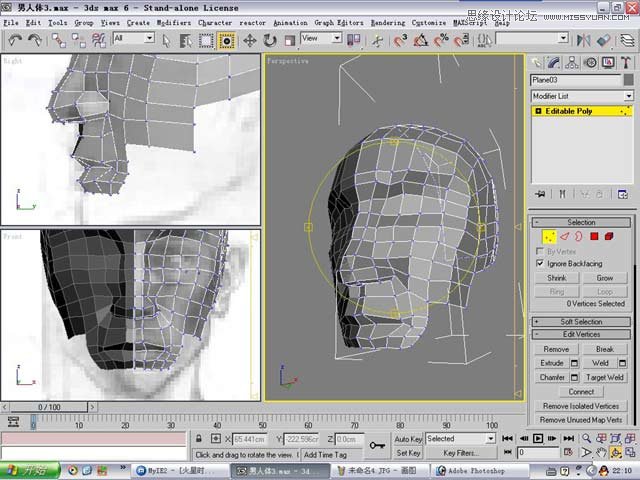Image resolution: width=640 pixels, height=480 pixels.
Task: Switch to Motion command panel tab
Action: (590, 62)
